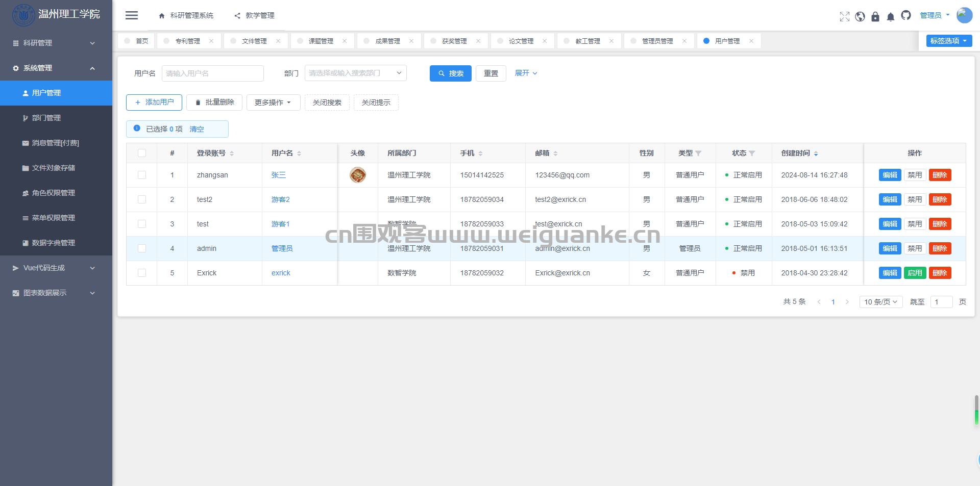Image resolution: width=980 pixels, height=486 pixels.
Task: Open 数据字典管理 in the sidebar
Action: (x=56, y=243)
